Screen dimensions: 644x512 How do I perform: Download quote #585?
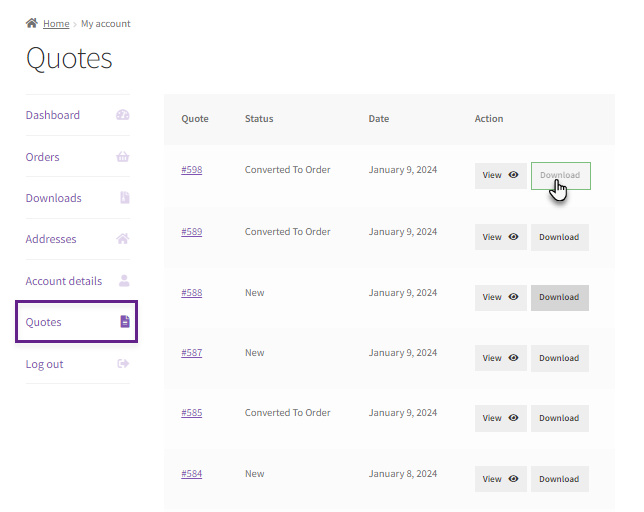click(x=559, y=418)
